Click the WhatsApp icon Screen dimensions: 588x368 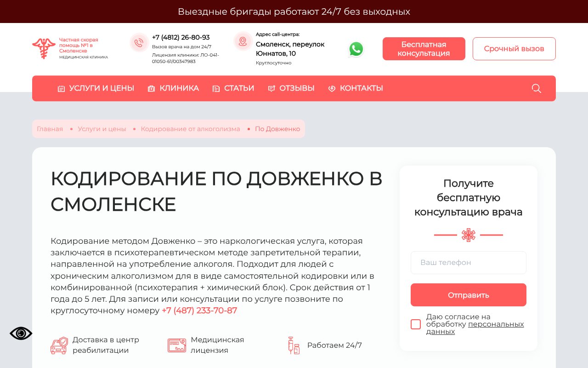(356, 49)
